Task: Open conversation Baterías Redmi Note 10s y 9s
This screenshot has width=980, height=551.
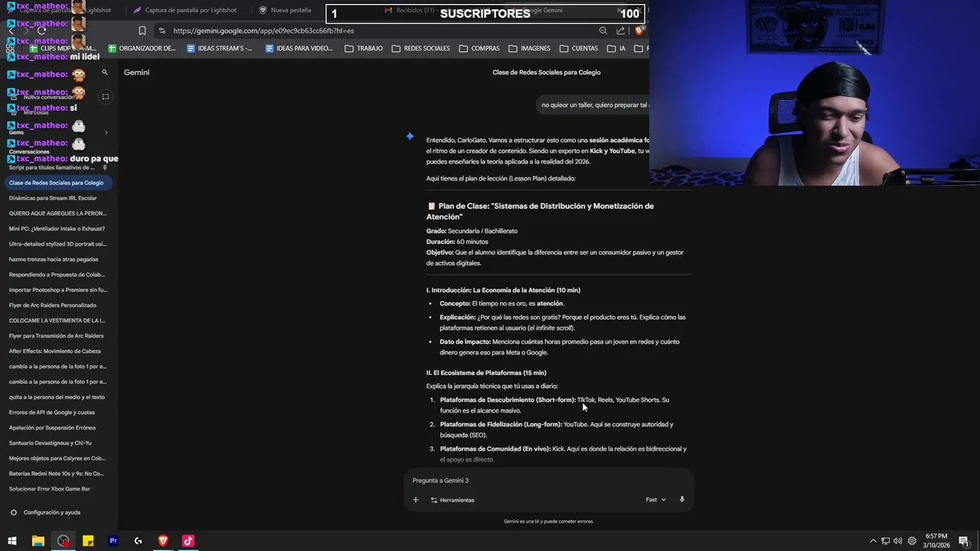Action: (57, 474)
